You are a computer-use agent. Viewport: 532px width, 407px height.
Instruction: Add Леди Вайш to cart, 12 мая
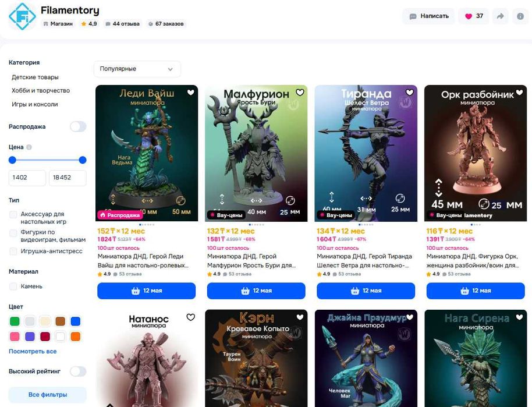[147, 291]
